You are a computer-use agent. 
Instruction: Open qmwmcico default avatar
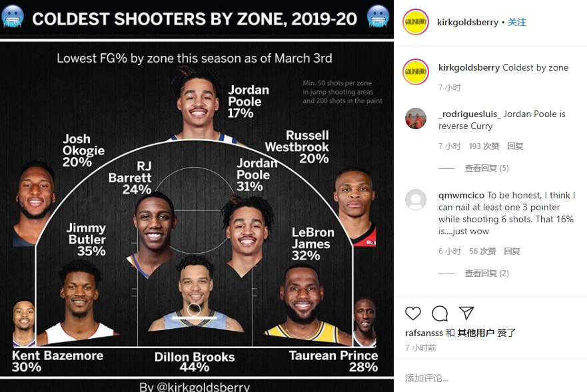[416, 200]
